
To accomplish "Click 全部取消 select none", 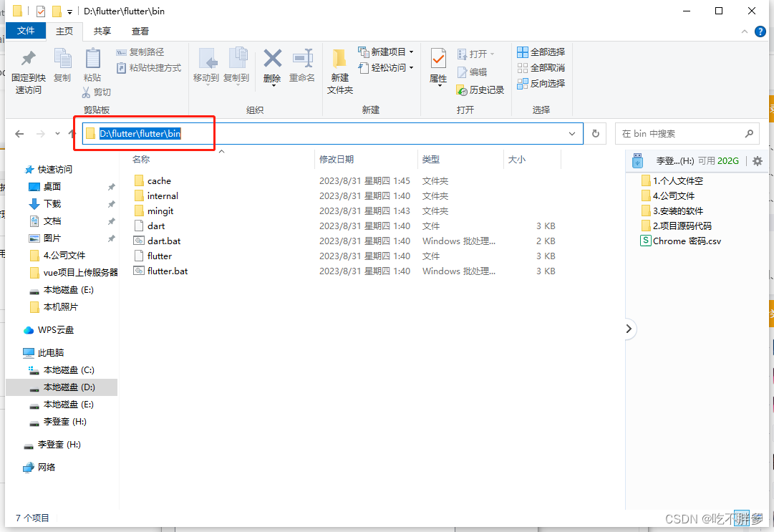I will pyautogui.click(x=541, y=67).
